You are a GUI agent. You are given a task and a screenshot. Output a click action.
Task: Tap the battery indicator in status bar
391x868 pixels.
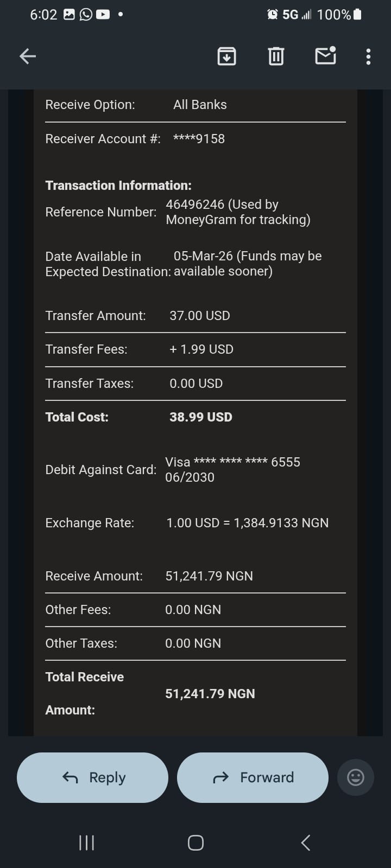[x=357, y=15]
